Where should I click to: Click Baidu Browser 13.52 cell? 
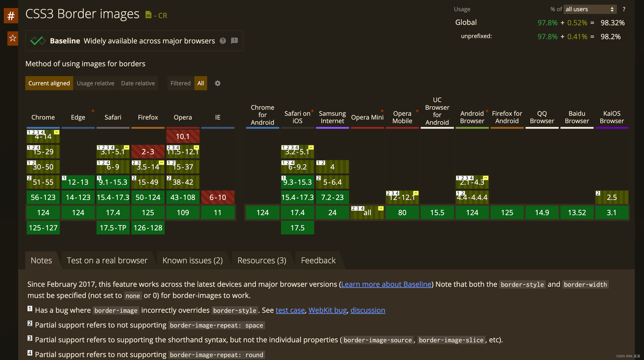tap(577, 213)
